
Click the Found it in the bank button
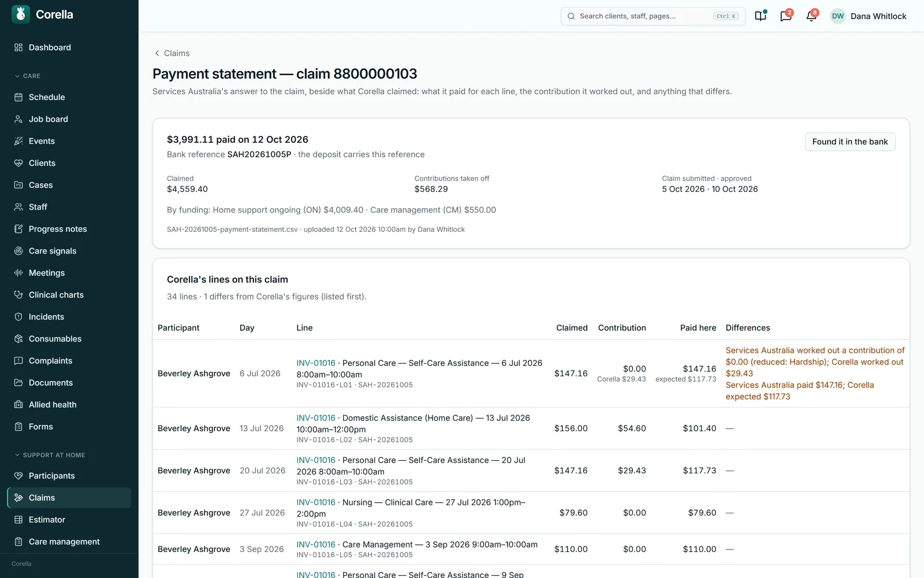pyautogui.click(x=850, y=142)
